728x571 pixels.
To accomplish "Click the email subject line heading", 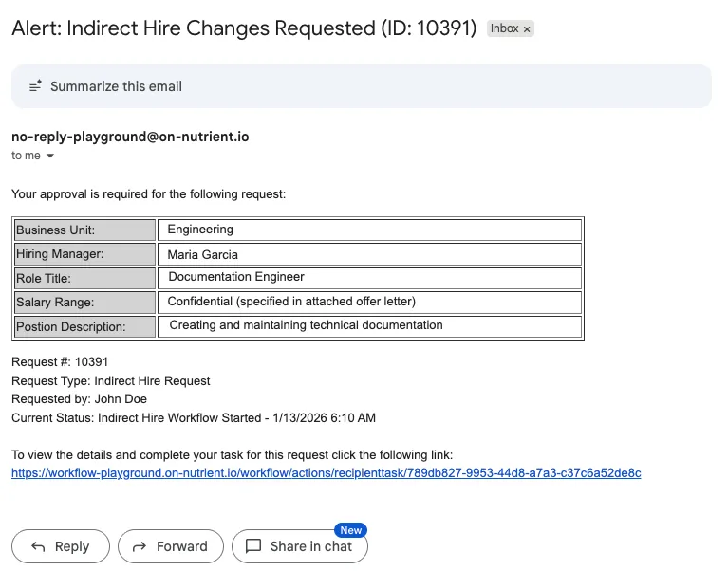I will point(244,28).
